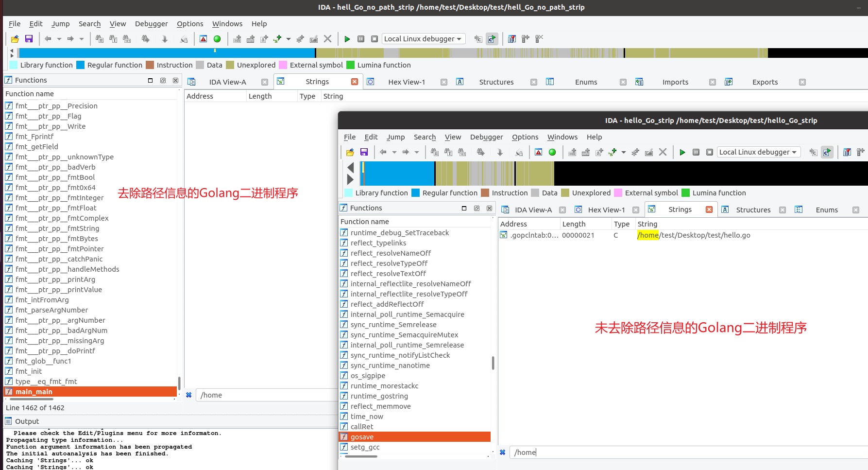Click the blue X icon beside the back window /home filter
This screenshot has width=868, height=470.
[x=189, y=395]
